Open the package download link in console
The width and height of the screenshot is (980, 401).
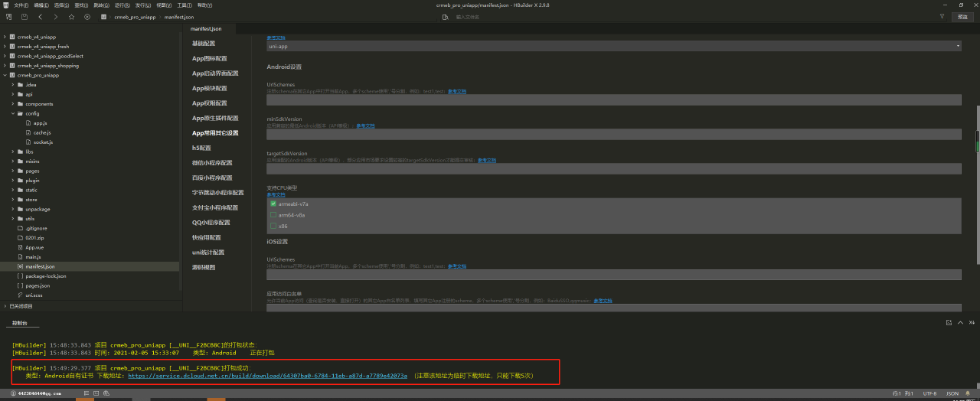coord(267,376)
